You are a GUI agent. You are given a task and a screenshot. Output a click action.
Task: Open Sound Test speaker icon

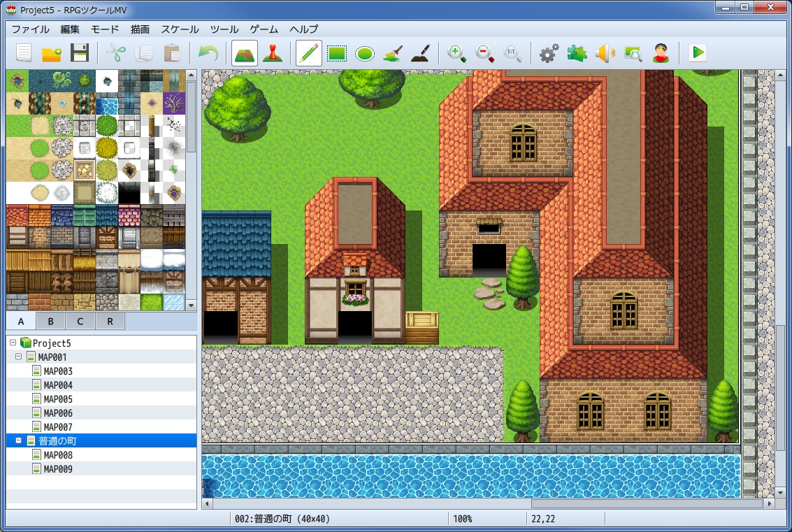coord(605,52)
